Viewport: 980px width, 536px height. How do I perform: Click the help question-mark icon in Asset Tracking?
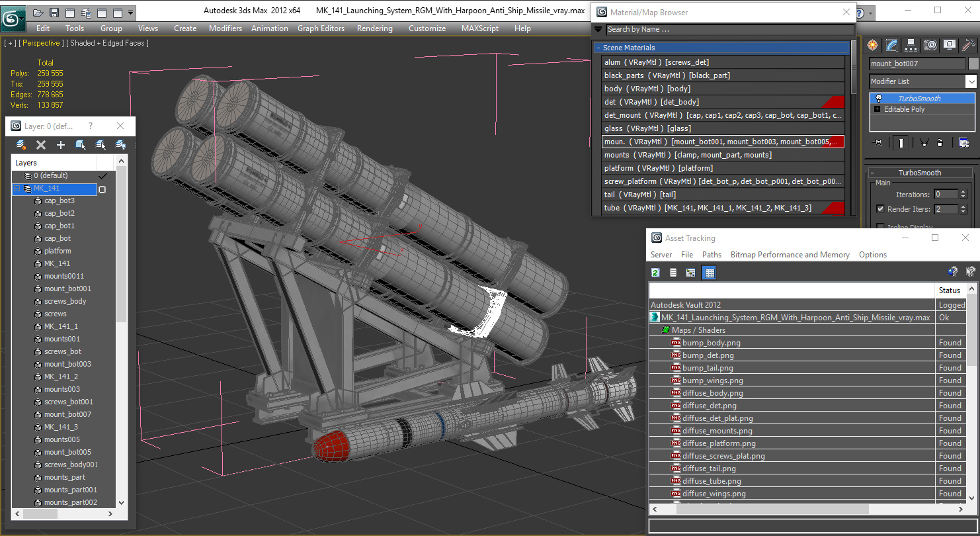953,271
